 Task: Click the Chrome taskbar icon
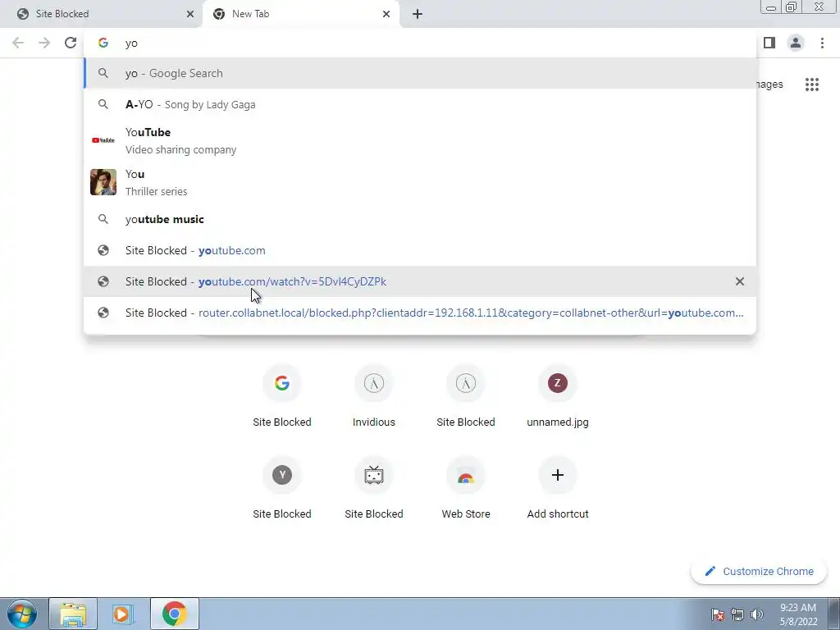pos(175,614)
